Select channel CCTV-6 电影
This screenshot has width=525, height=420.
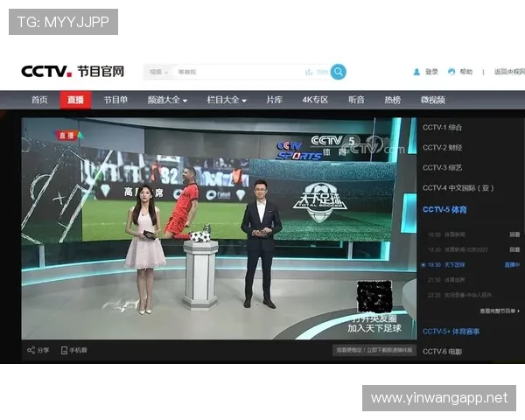pos(442,352)
